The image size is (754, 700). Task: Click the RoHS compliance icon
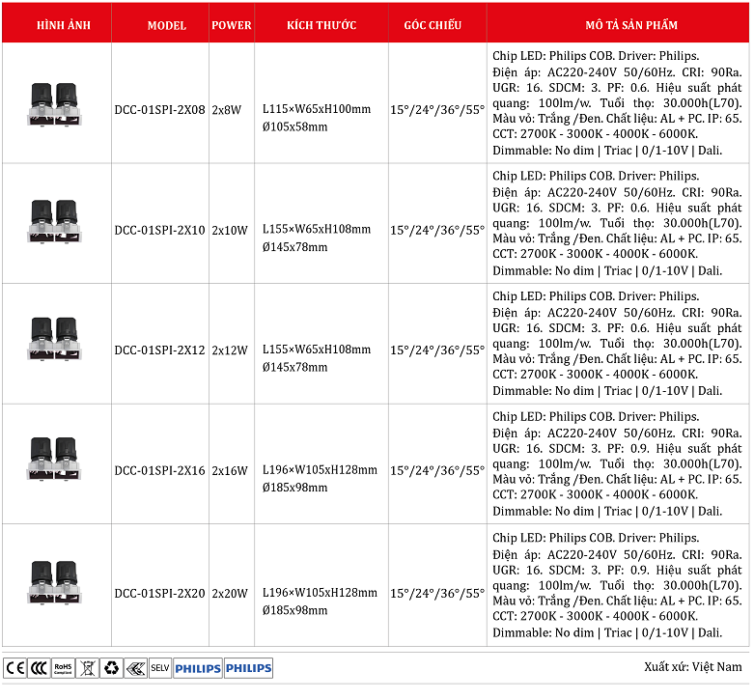pyautogui.click(x=63, y=668)
